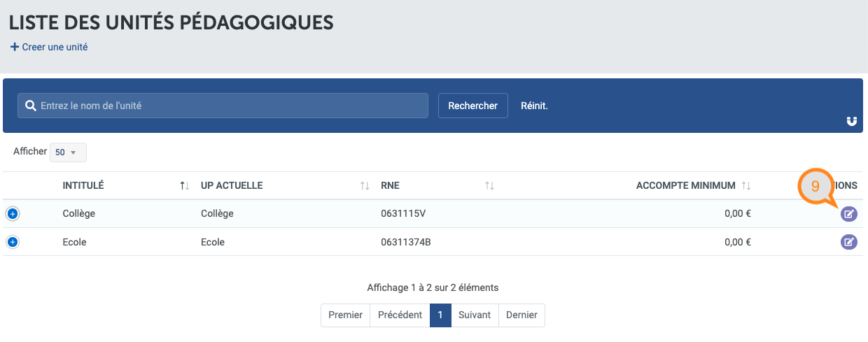Focus the unit name search field

pyautogui.click(x=223, y=106)
